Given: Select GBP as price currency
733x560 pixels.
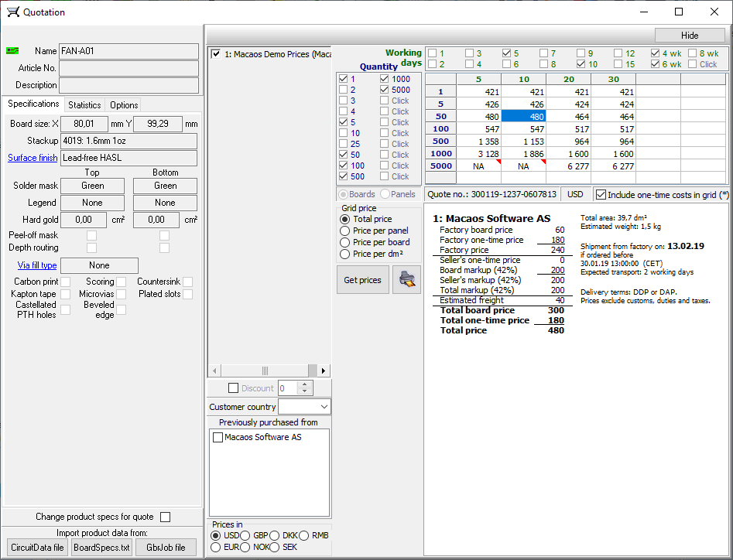Looking at the screenshot, I should click(245, 535).
